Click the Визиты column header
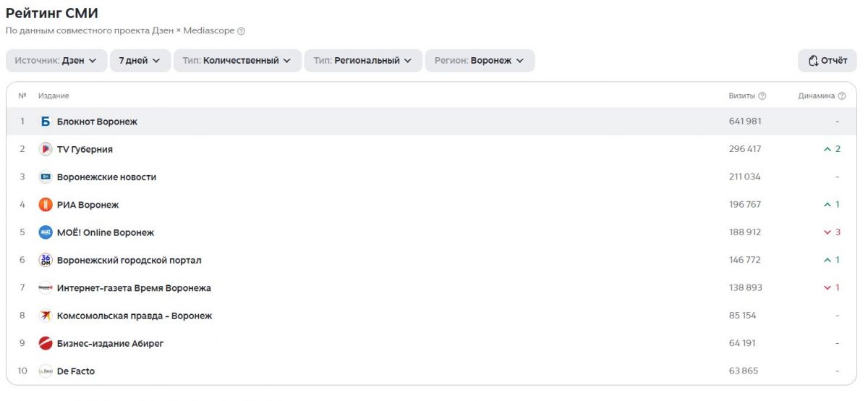Image resolution: width=868 pixels, height=401 pixels. point(741,96)
